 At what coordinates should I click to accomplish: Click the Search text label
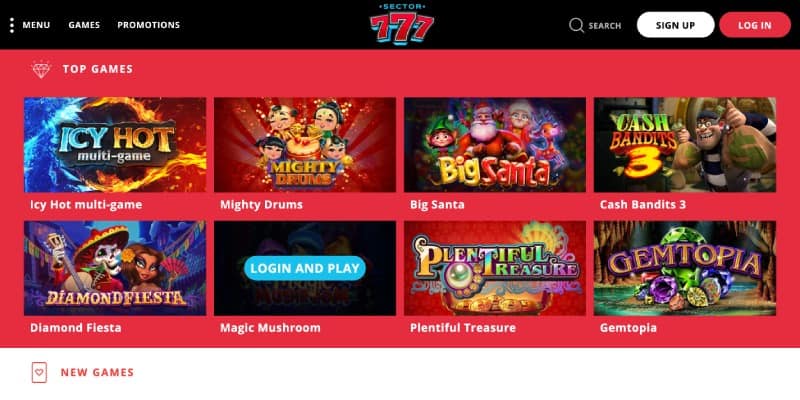pyautogui.click(x=605, y=26)
